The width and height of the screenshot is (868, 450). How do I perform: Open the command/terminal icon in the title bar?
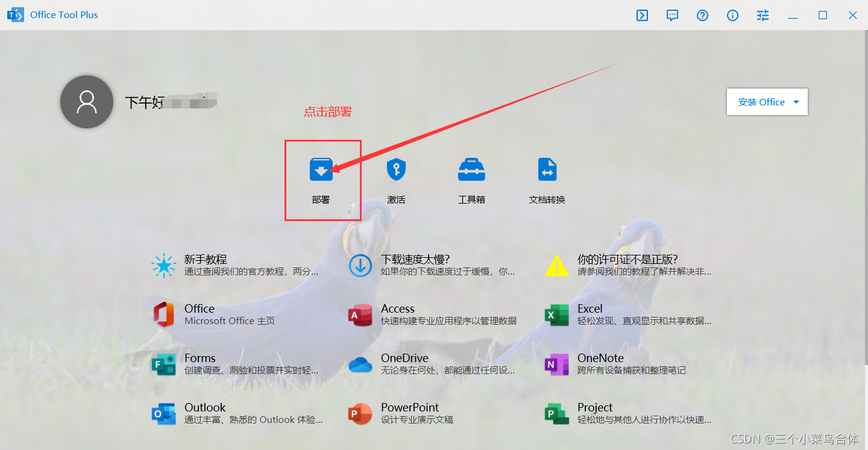click(642, 15)
